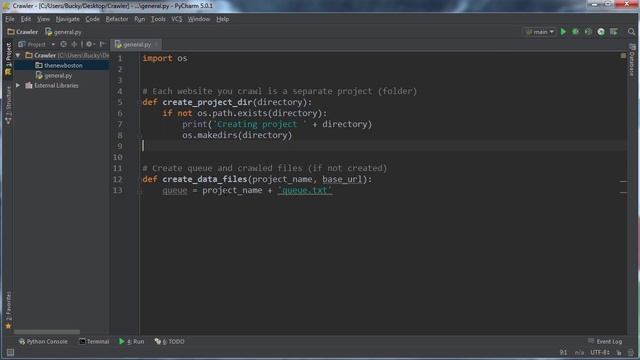Screen dimensions: 640x360
Task: Click the inspection status square above editor scrollbar
Action: [623, 56]
